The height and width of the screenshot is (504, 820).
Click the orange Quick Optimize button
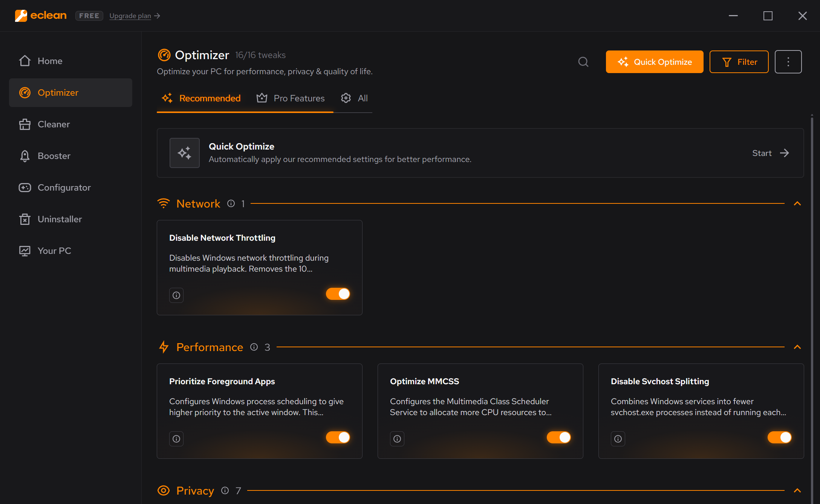655,62
